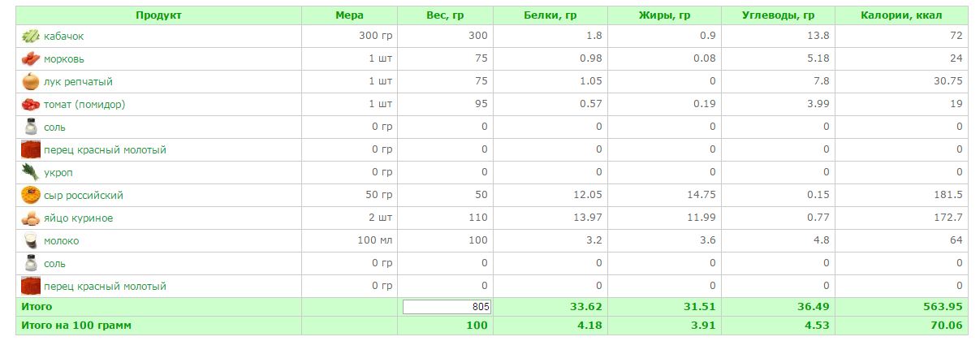The height and width of the screenshot is (341, 980).
Task: Click the first salt shaker icon
Action: pos(31,127)
